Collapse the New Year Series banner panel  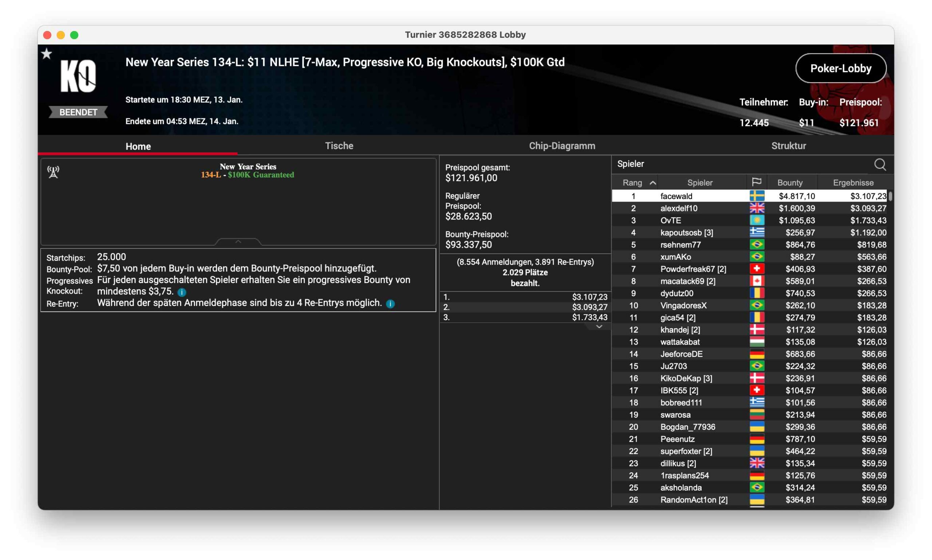(238, 242)
